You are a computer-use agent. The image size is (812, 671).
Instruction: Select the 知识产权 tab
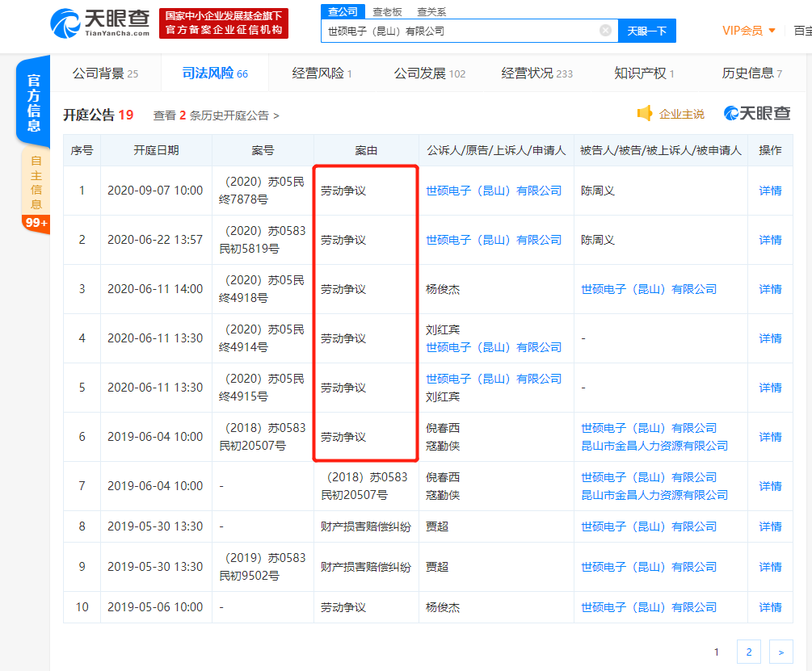click(x=644, y=73)
